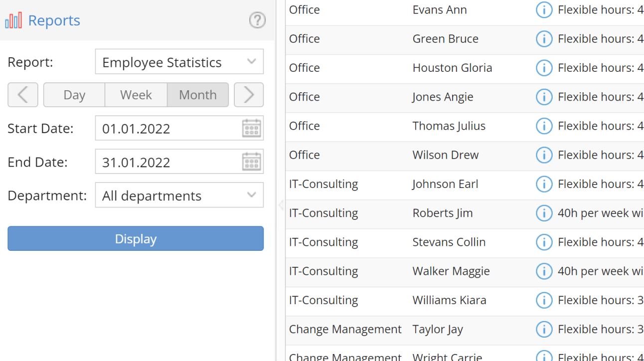Switch report interval to Day
This screenshot has width=644, height=361.
pyautogui.click(x=74, y=95)
